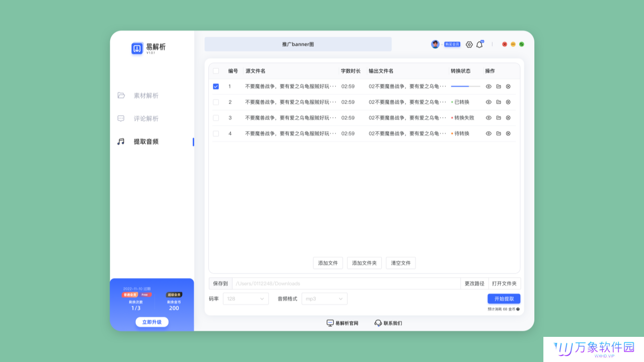The image size is (644, 362).
Task: Switch to 素材解析 in the sidebar
Action: tap(146, 96)
